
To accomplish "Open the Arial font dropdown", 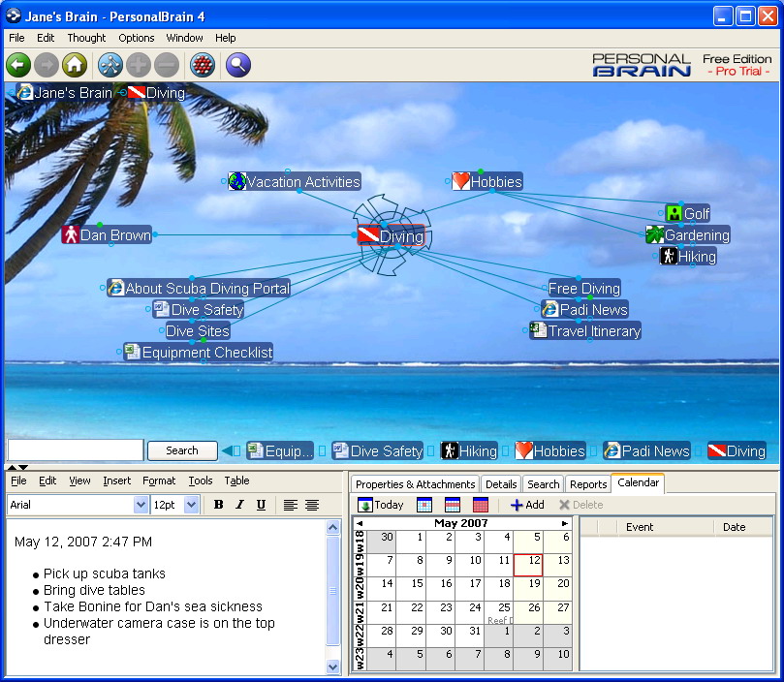I will click(x=141, y=505).
